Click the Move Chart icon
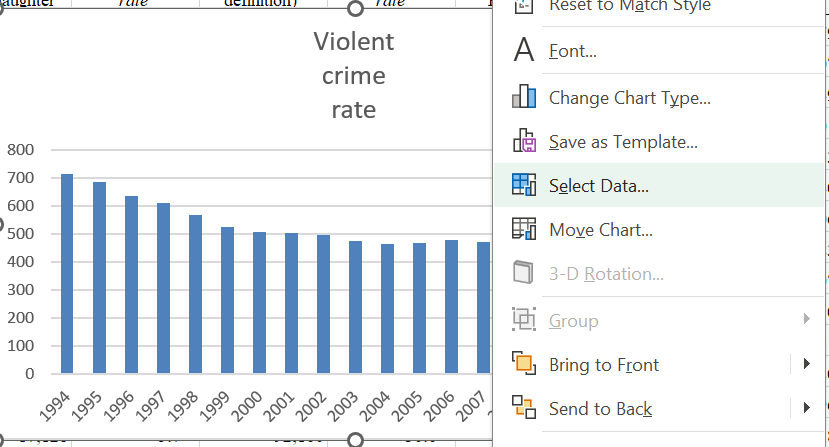Image resolution: width=829 pixels, height=447 pixels. (524, 230)
